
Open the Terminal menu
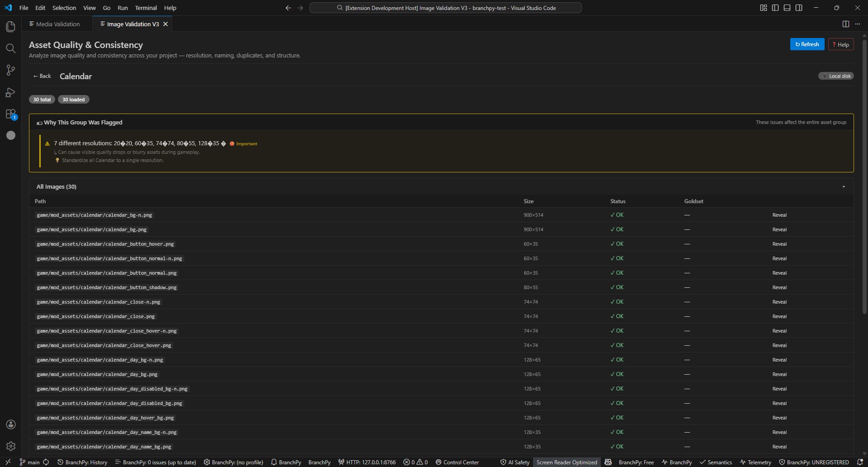coord(146,8)
